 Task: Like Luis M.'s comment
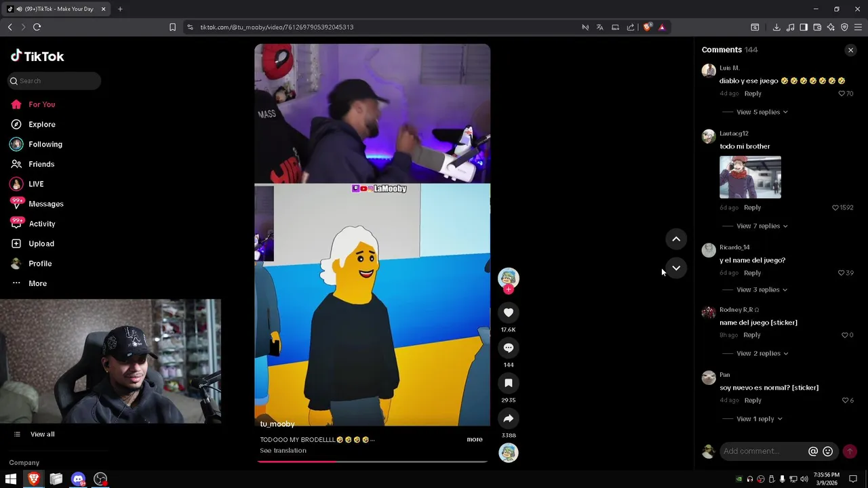tap(842, 94)
